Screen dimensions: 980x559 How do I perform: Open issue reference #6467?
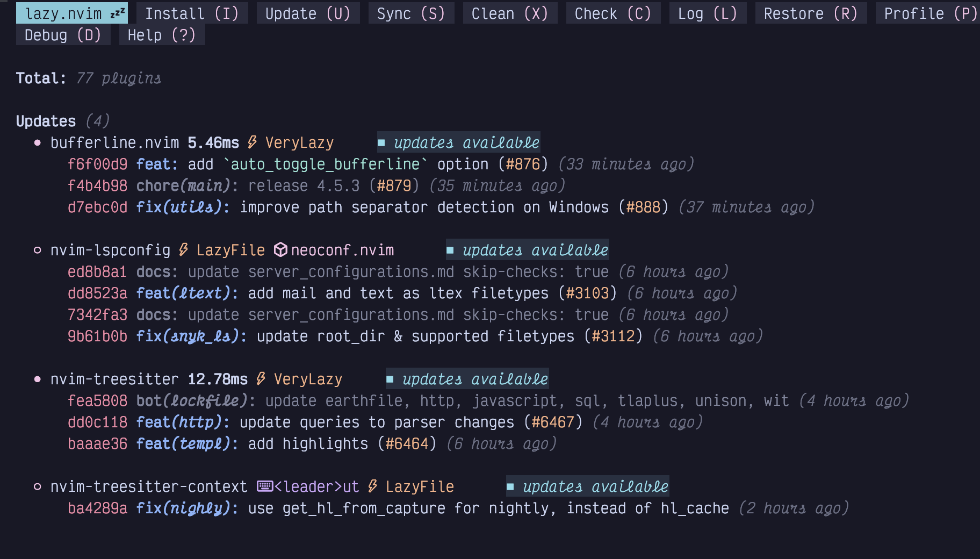click(553, 422)
